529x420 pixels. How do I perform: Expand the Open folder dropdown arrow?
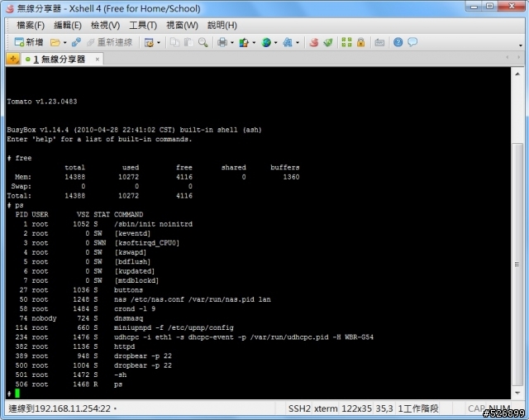pos(64,42)
